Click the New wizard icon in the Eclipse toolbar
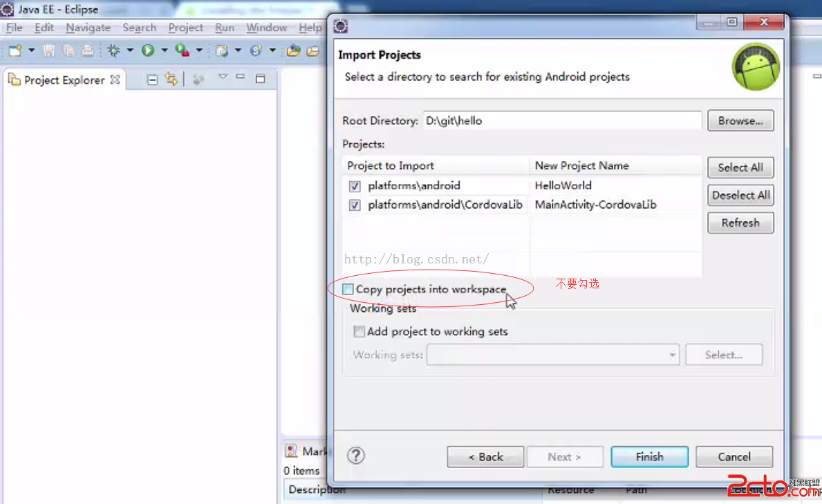The height and width of the screenshot is (504, 822). pos(15,50)
